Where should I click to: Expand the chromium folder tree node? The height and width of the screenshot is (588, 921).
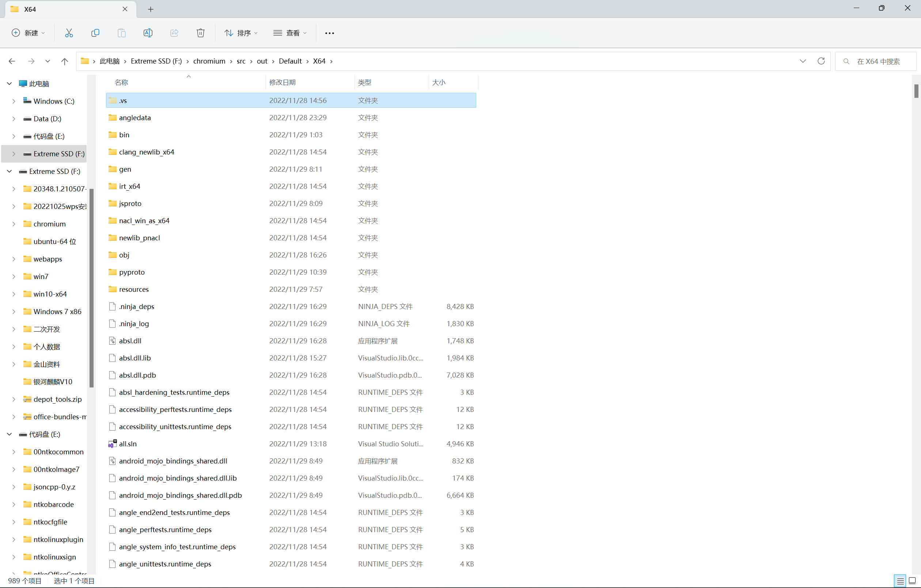pyautogui.click(x=14, y=224)
